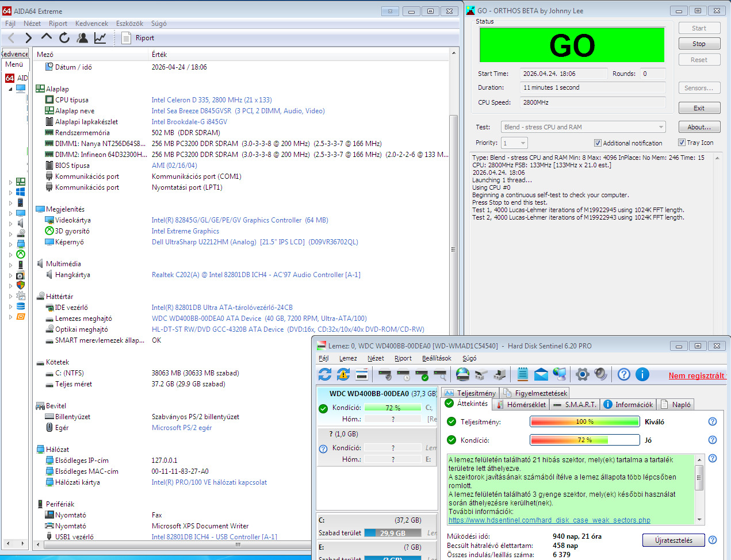Click the C: free space 29,9 GB bar

(x=393, y=533)
